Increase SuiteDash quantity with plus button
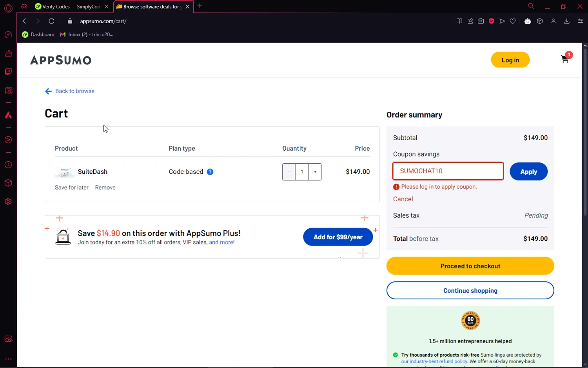The image size is (588, 368). pos(315,172)
